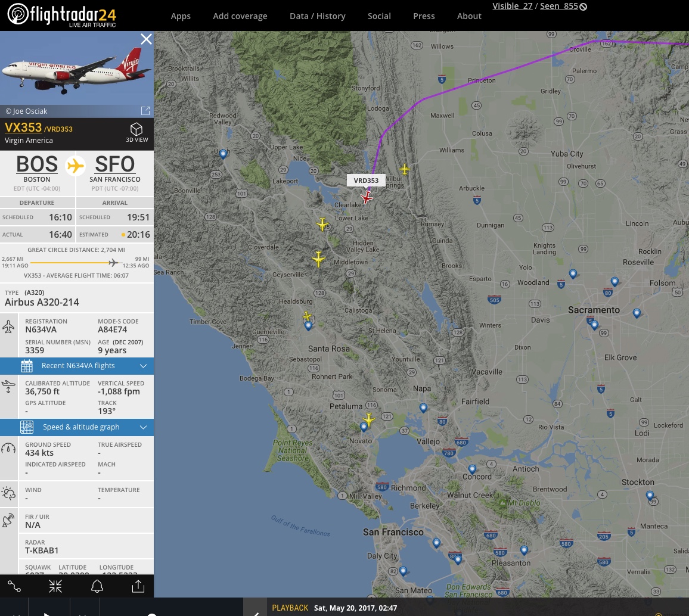Click yellow aircraft icon near Wilbur Springs
Viewport: 689px width, 616px height.
tap(405, 169)
